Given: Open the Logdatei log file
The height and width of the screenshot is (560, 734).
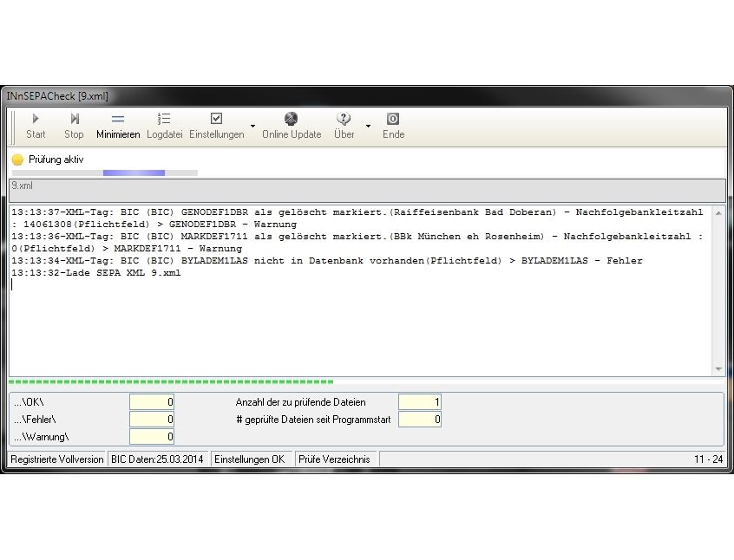Looking at the screenshot, I should (x=164, y=119).
